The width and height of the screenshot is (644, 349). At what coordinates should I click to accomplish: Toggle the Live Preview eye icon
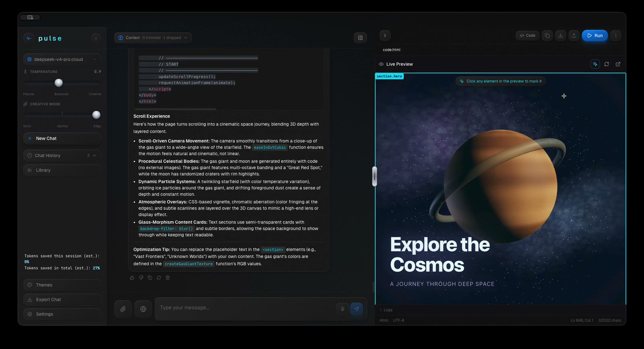coord(381,64)
